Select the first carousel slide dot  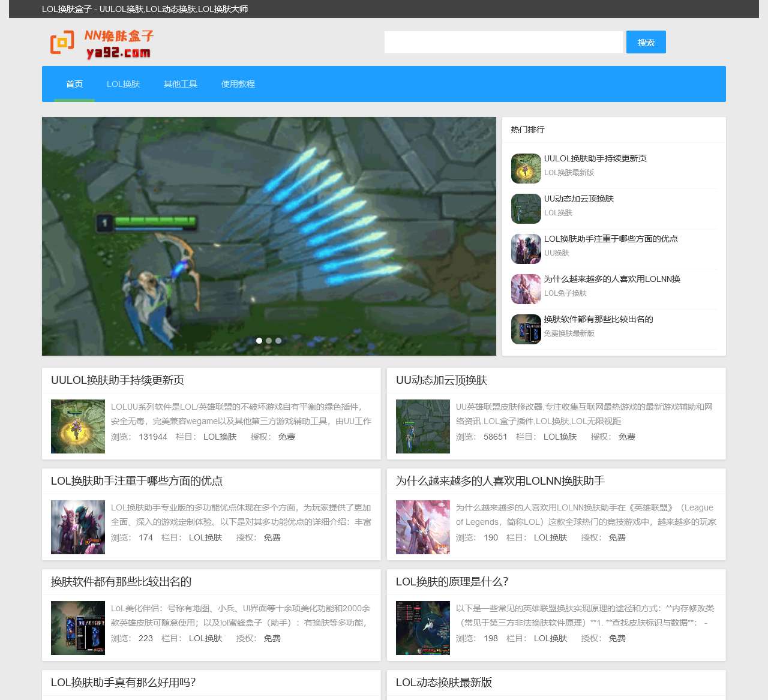click(259, 341)
